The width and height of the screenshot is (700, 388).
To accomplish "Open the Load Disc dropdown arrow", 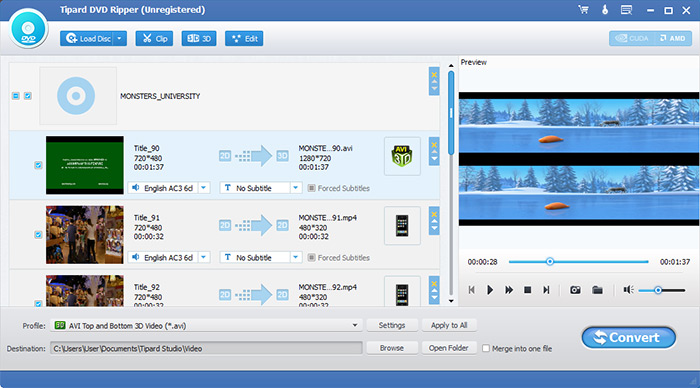I will point(119,39).
